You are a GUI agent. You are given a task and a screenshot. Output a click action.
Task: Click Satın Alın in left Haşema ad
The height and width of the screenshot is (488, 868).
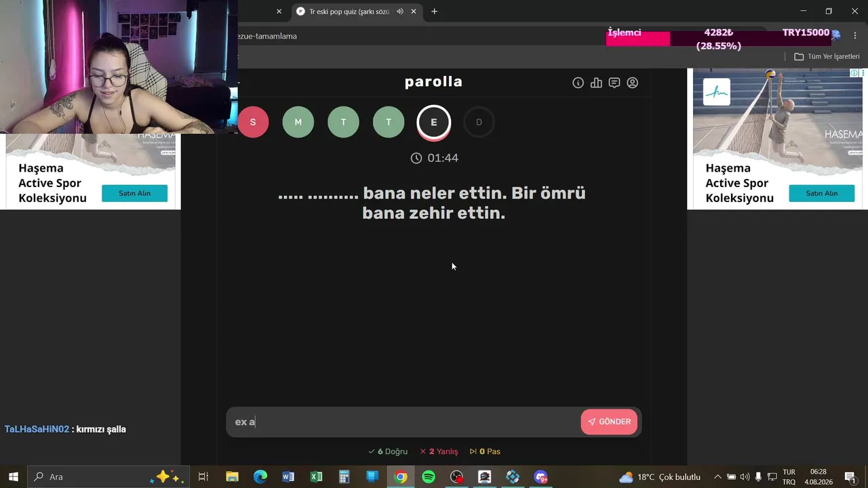tap(134, 193)
